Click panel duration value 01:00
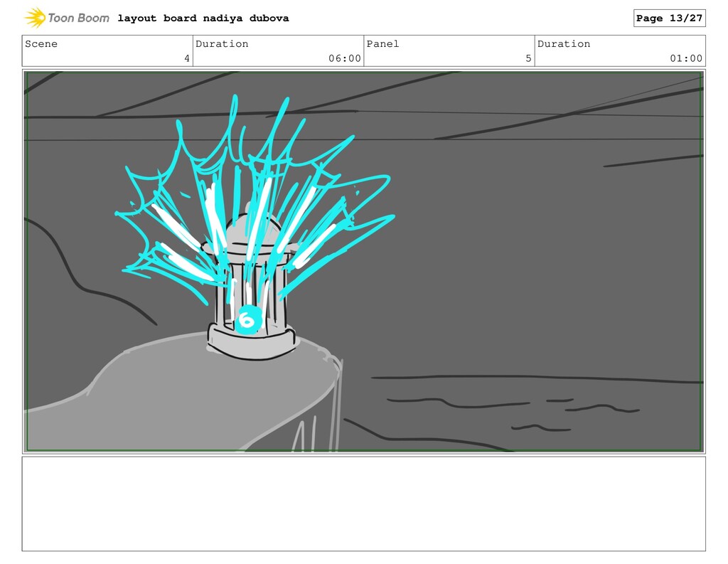728x564 pixels. [686, 58]
